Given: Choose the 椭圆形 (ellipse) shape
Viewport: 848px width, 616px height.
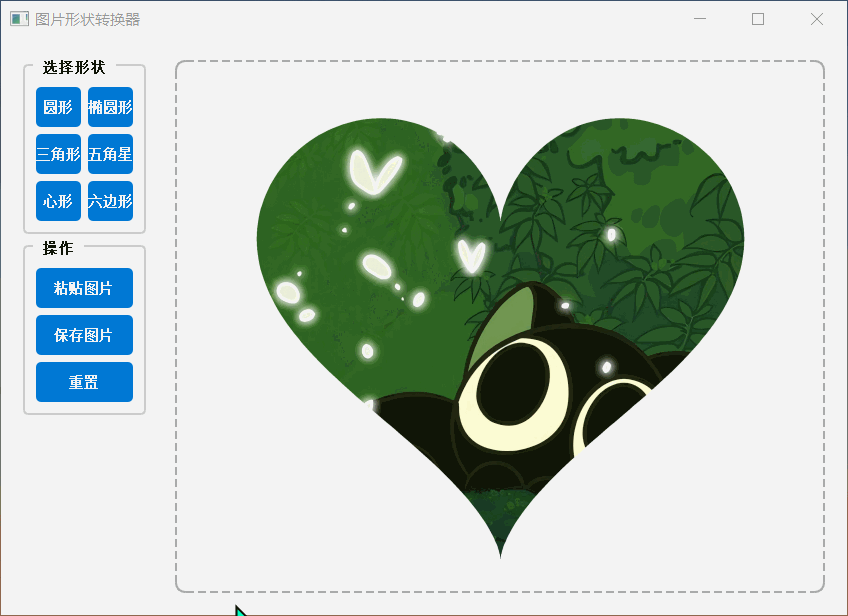Looking at the screenshot, I should 110,107.
